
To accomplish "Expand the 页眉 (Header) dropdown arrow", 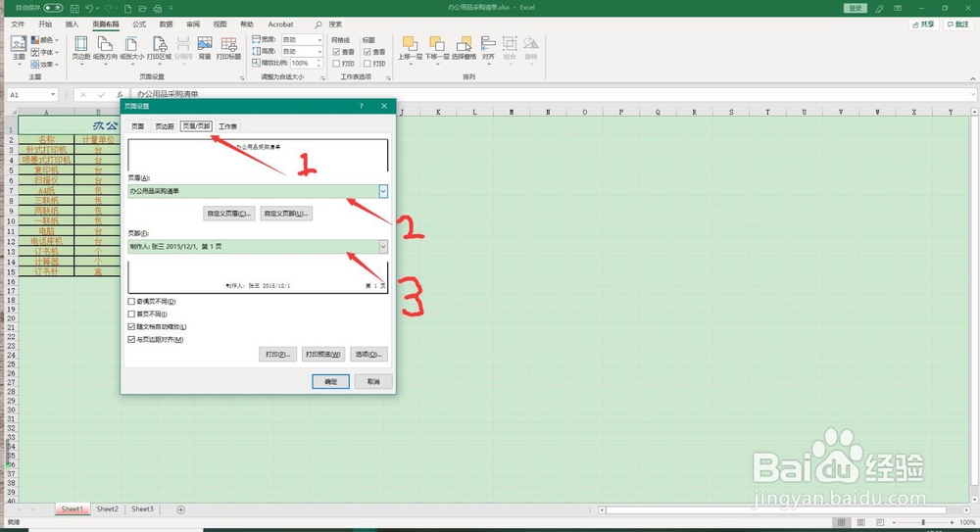I will click(383, 191).
